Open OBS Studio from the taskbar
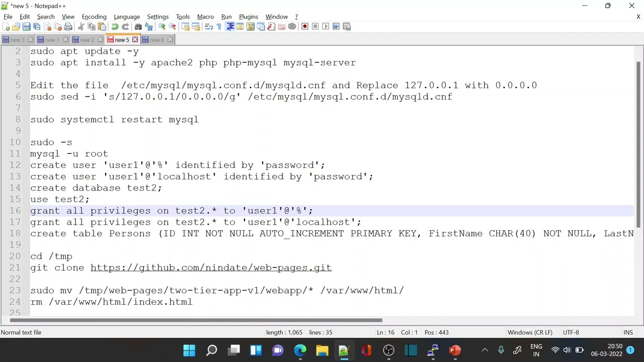Image resolution: width=644 pixels, height=362 pixels. 388,350
